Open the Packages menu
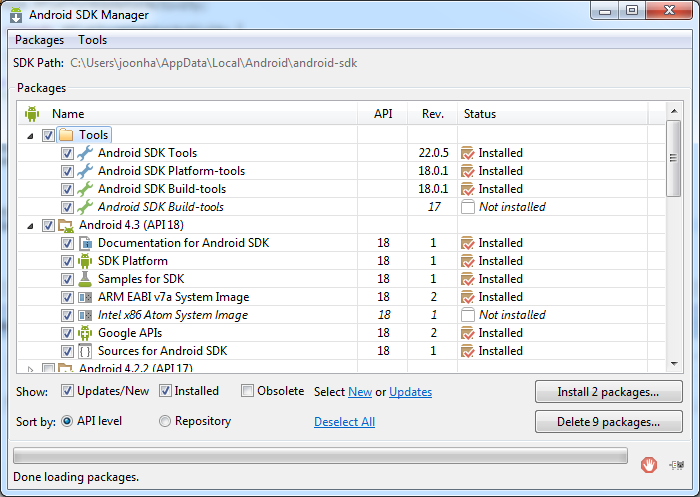The height and width of the screenshot is (497, 700). [40, 40]
